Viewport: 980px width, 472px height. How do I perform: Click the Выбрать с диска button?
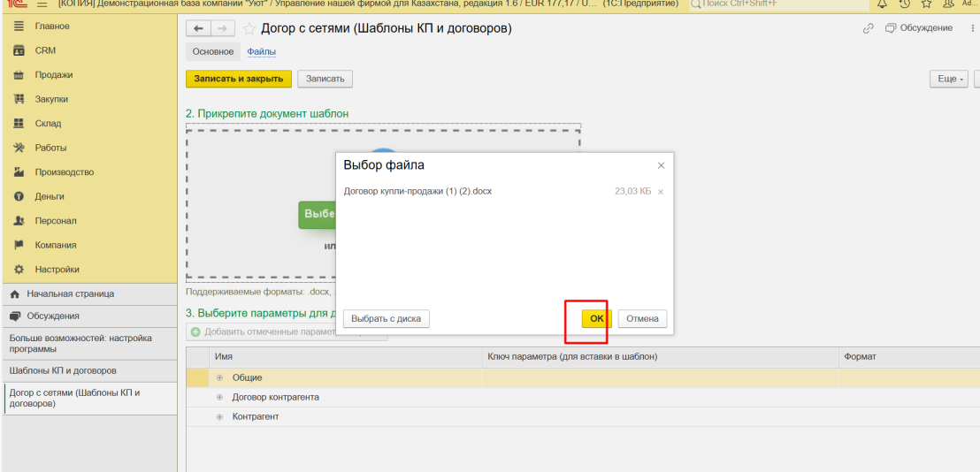click(387, 319)
